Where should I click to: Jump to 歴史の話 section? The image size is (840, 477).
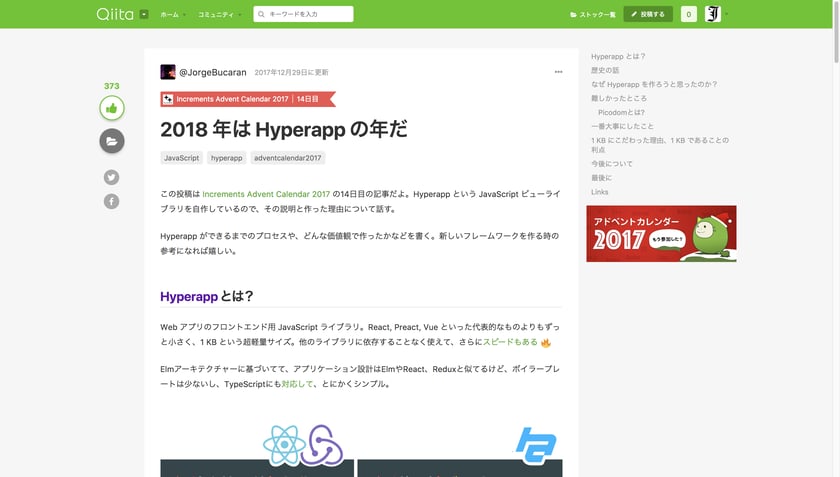coord(605,70)
